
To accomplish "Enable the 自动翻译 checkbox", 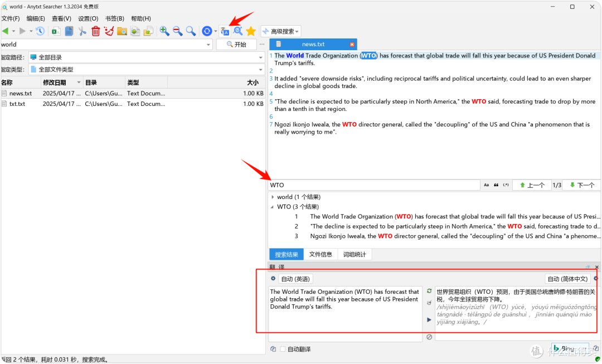I will pos(283,349).
